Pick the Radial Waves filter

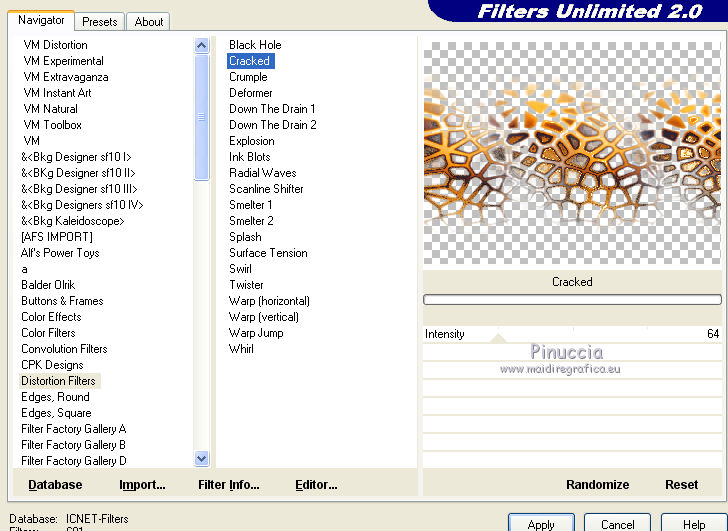262,173
